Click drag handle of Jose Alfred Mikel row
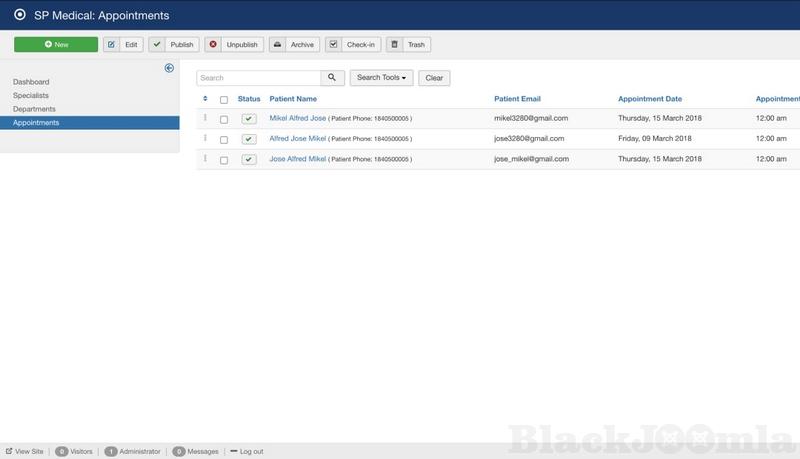Viewport: 800px width, 459px height. coord(205,159)
